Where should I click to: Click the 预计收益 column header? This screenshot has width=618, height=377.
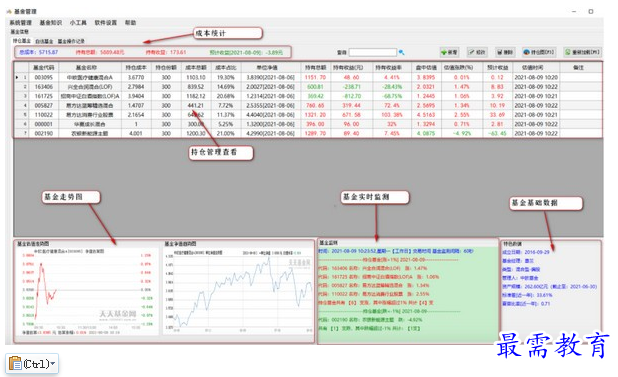497,68
